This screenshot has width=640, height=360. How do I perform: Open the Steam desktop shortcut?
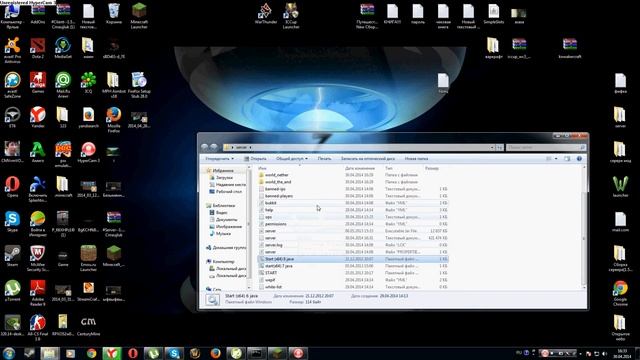point(12,256)
